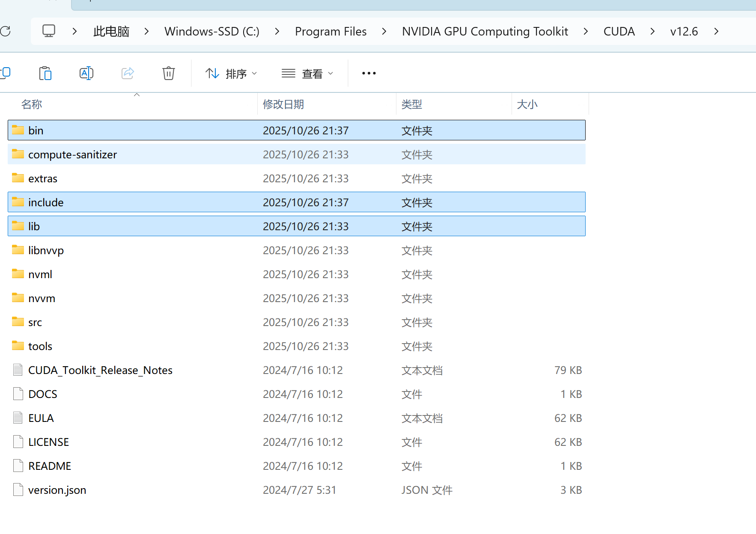756x534 pixels.
Task: Go to 此电脑 in breadcrumb
Action: (111, 31)
